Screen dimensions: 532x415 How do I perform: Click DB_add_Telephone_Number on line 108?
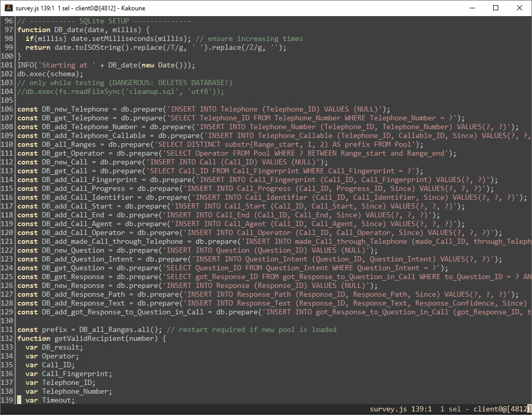(90, 127)
